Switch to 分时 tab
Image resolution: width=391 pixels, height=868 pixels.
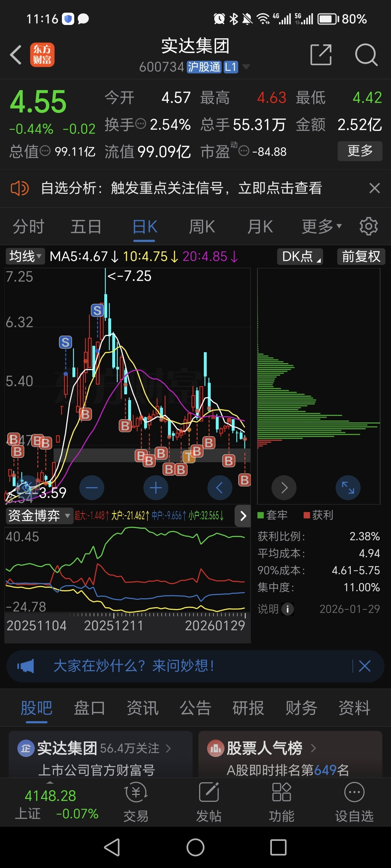point(29,227)
